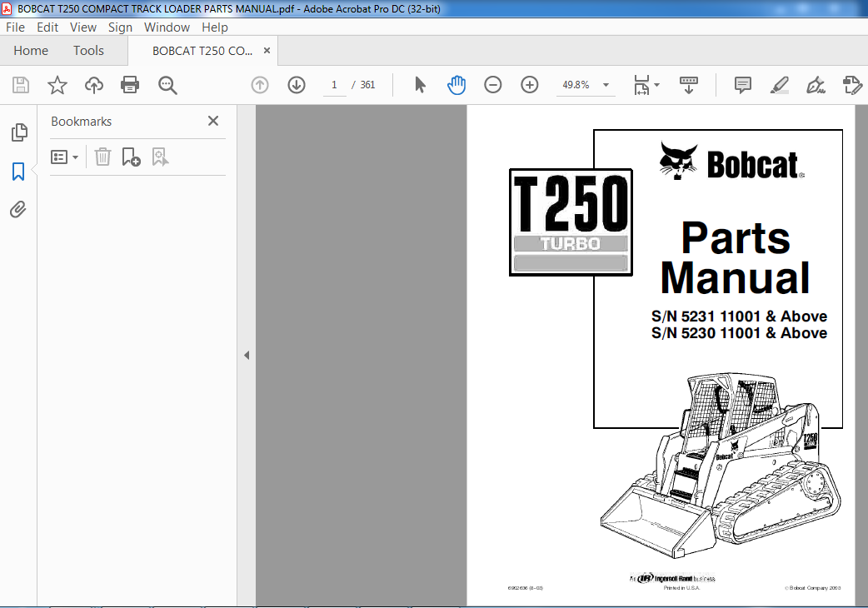The width and height of the screenshot is (868, 608).
Task: Open the Help menu
Action: click(215, 27)
